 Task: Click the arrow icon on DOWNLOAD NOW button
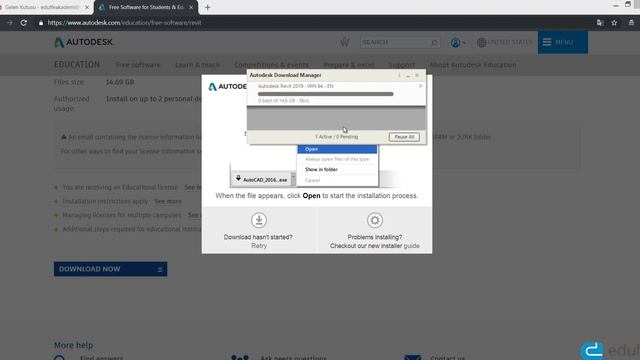pos(160,269)
